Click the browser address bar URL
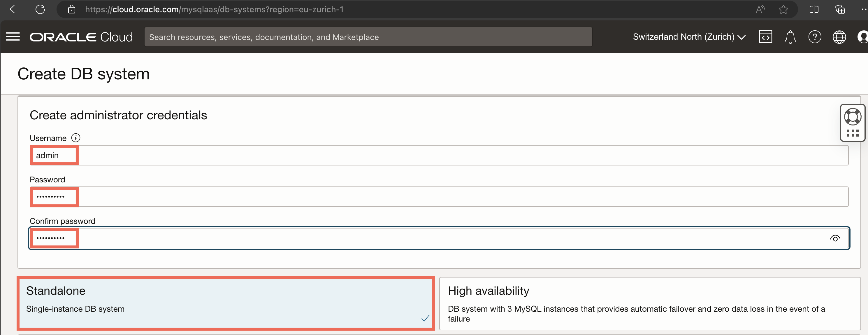Viewport: 868px width, 335px height. [x=214, y=9]
